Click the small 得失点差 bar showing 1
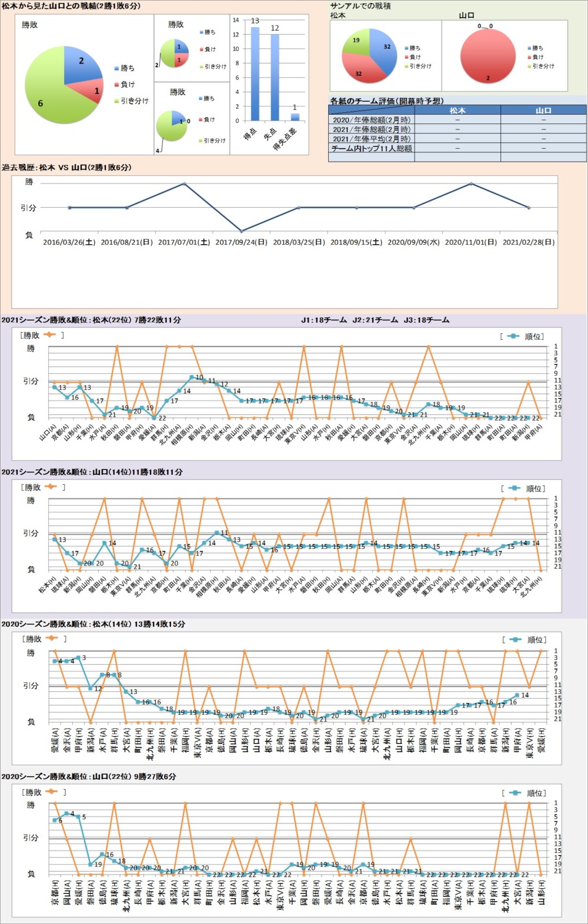Screen dimensions: 588x924 pyautogui.click(x=295, y=116)
